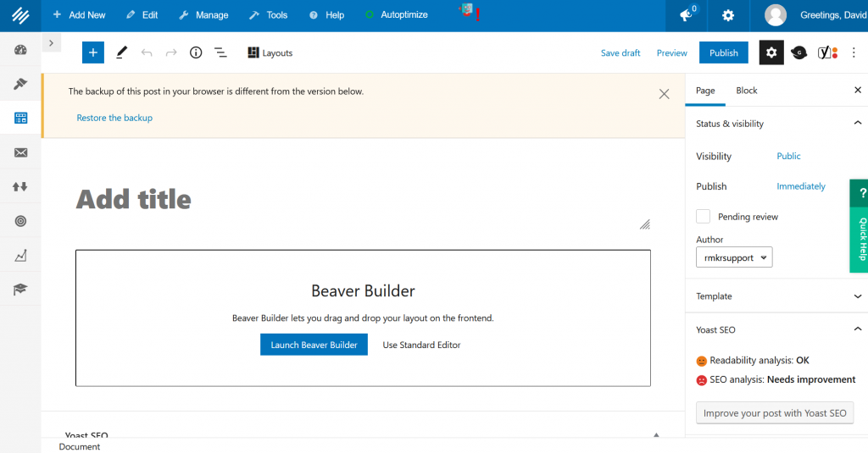Open the block list view outline icon
The height and width of the screenshot is (453, 868).
[220, 52]
